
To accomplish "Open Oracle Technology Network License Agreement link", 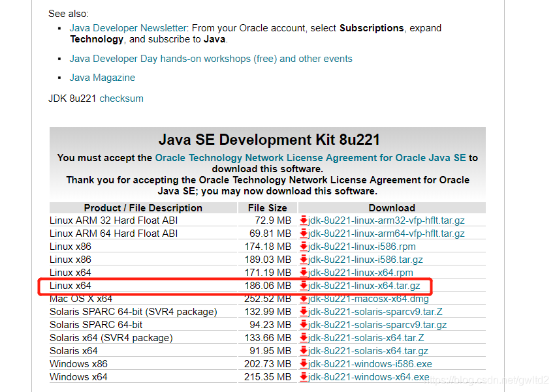I will point(310,158).
